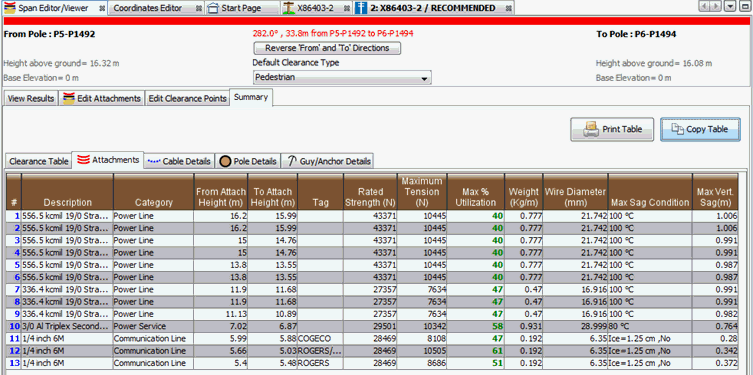Switch to the Clearance Table tab

click(38, 161)
